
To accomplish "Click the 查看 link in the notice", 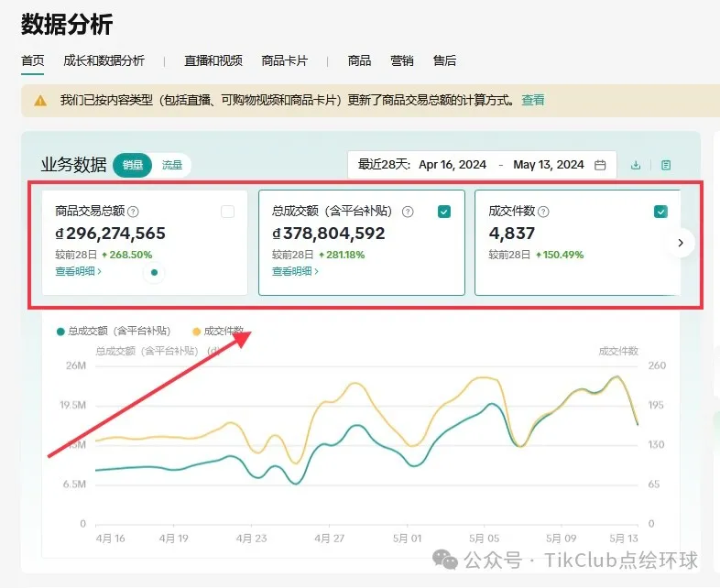I will coord(533,101).
